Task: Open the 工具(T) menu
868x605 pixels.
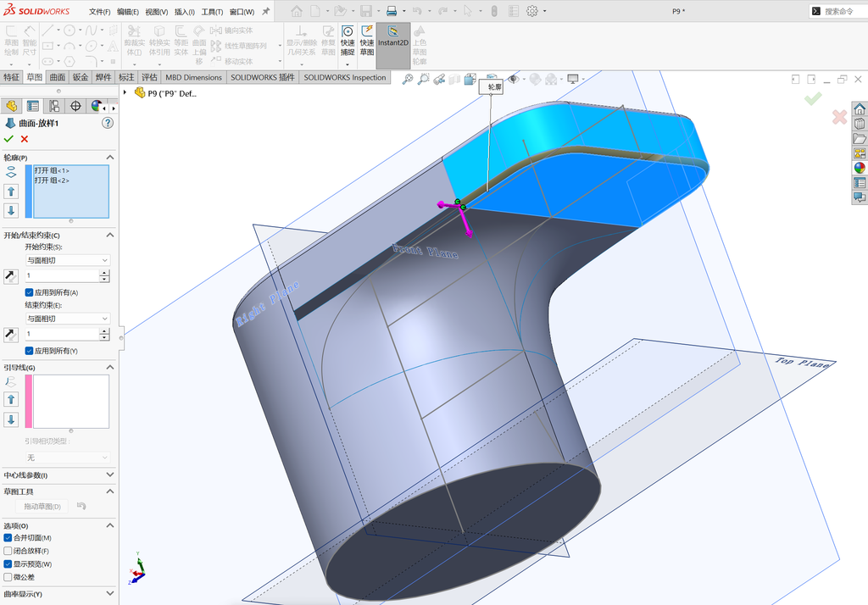Action: [x=212, y=12]
